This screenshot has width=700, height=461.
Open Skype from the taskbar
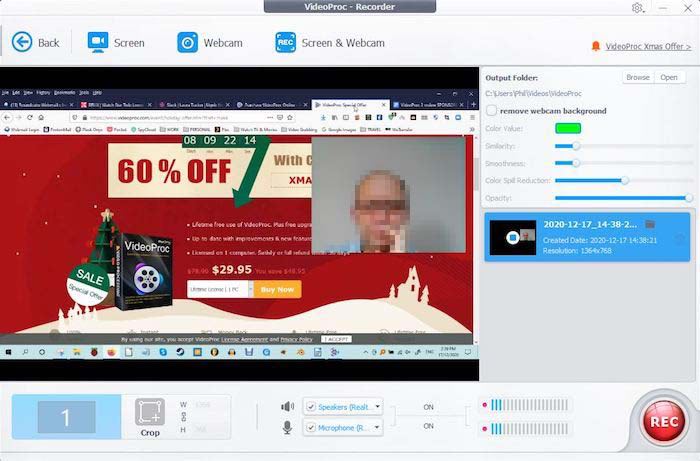(x=163, y=352)
